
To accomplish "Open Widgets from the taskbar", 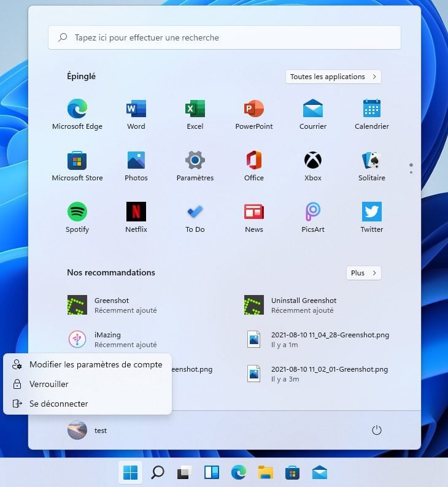I will tap(212, 473).
